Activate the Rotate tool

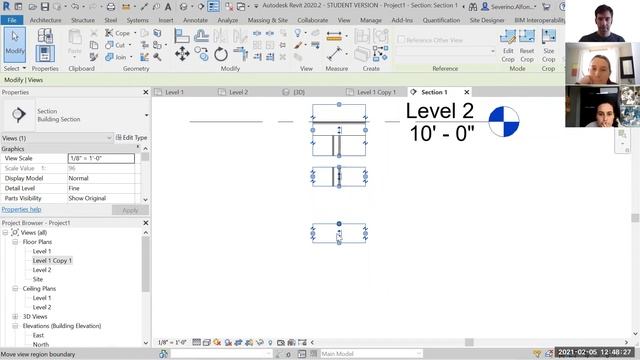pyautogui.click(x=221, y=54)
